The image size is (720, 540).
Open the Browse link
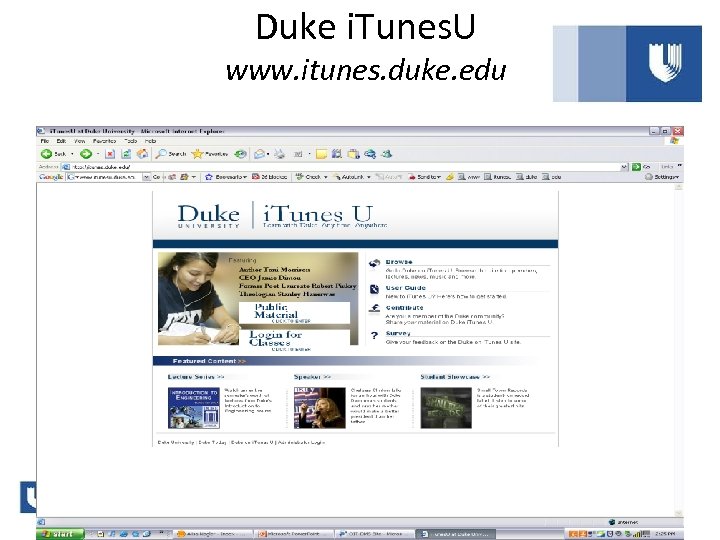click(399, 262)
